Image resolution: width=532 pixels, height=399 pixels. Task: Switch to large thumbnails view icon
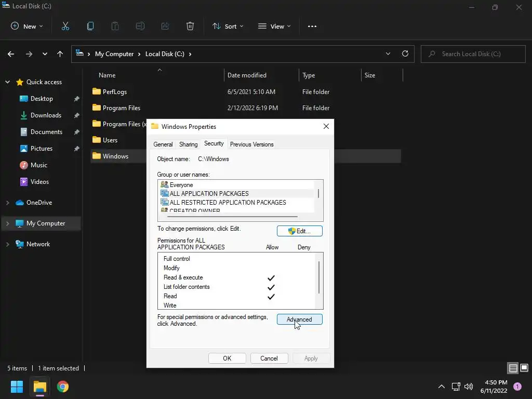coord(524,368)
